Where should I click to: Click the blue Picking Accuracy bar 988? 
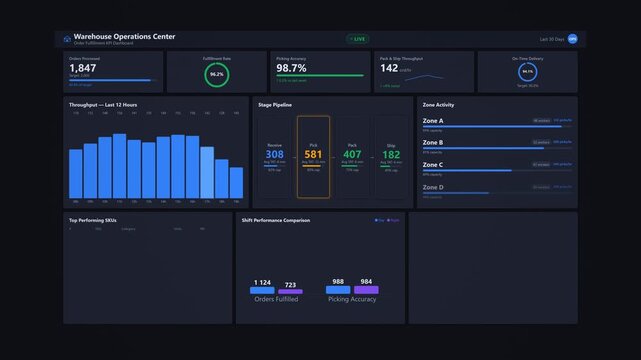[338, 290]
